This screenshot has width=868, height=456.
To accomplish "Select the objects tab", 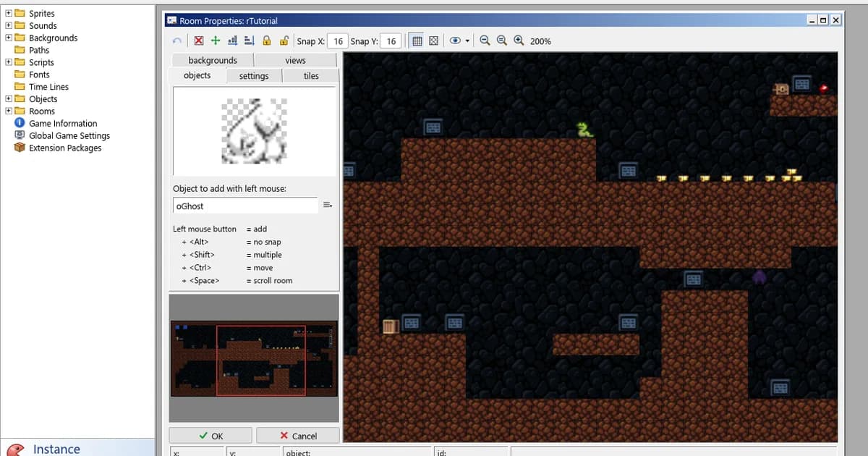I will [197, 75].
